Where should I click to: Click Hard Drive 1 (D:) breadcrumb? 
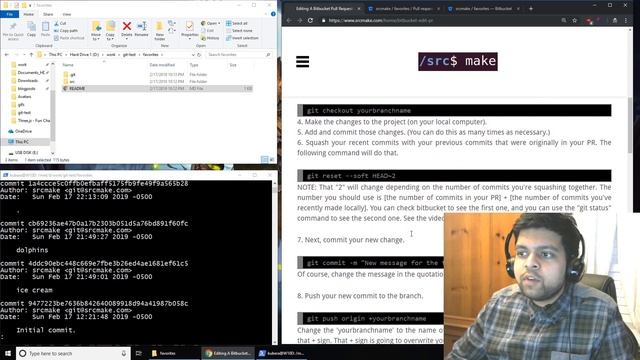tap(84, 54)
